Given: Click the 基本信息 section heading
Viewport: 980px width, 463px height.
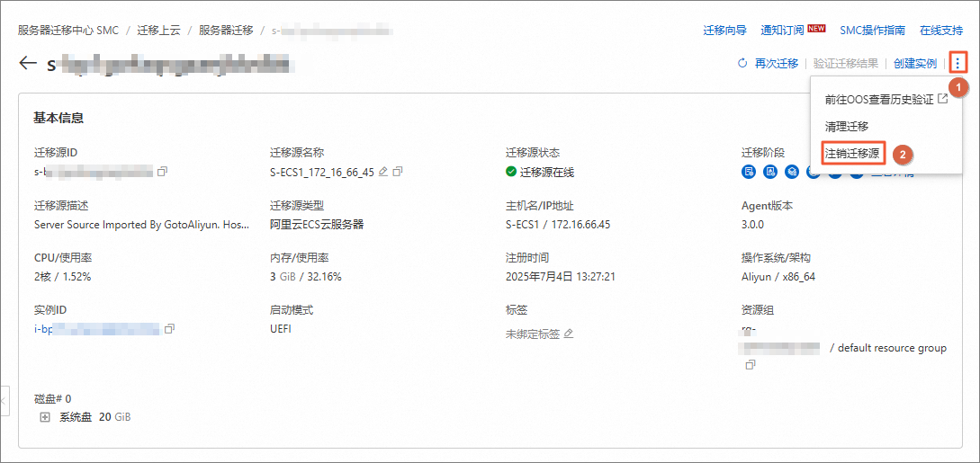Looking at the screenshot, I should pos(58,118).
